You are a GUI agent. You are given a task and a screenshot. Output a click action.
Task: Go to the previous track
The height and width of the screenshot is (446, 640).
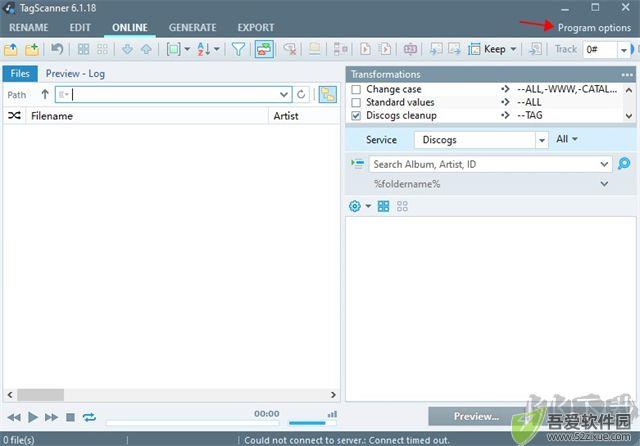(14, 417)
